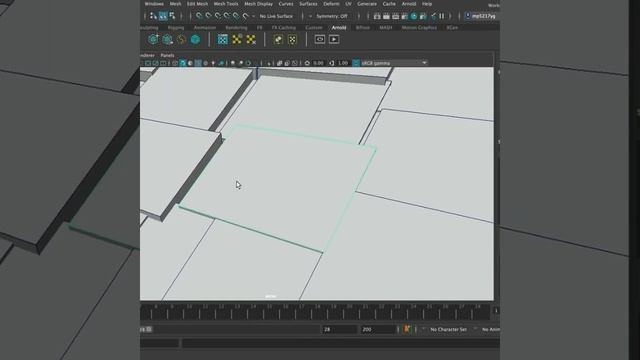Click the teal checker grid Arnold shelf icon
The width and height of the screenshot is (640, 360).
click(222, 39)
